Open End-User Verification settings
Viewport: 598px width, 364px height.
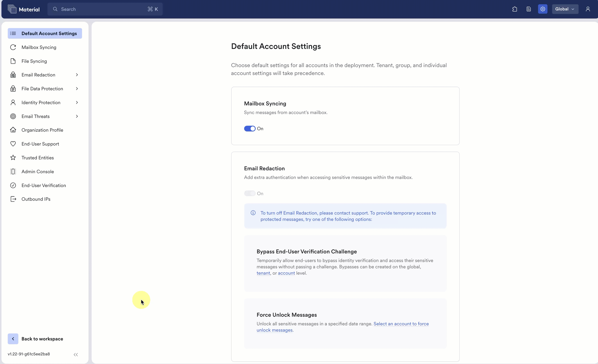(x=45, y=185)
